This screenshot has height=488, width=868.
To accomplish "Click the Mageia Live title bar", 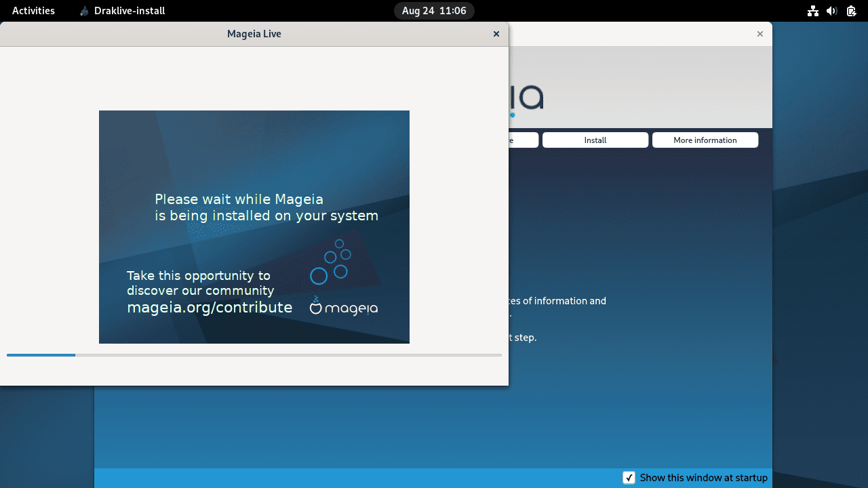I will click(254, 34).
